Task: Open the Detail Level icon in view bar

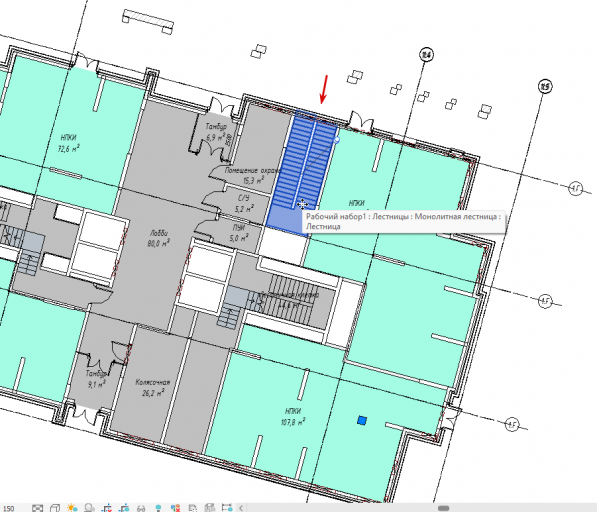Action: [x=37, y=508]
